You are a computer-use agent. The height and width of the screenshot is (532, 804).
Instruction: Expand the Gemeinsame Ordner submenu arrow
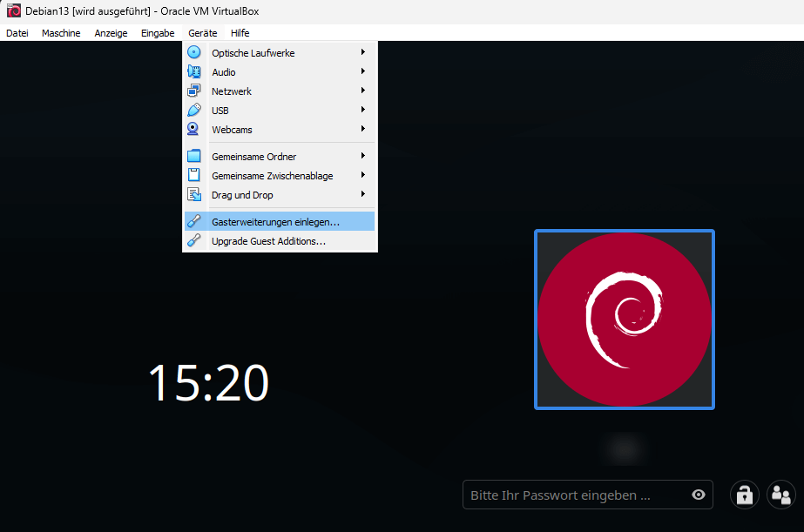[362, 156]
